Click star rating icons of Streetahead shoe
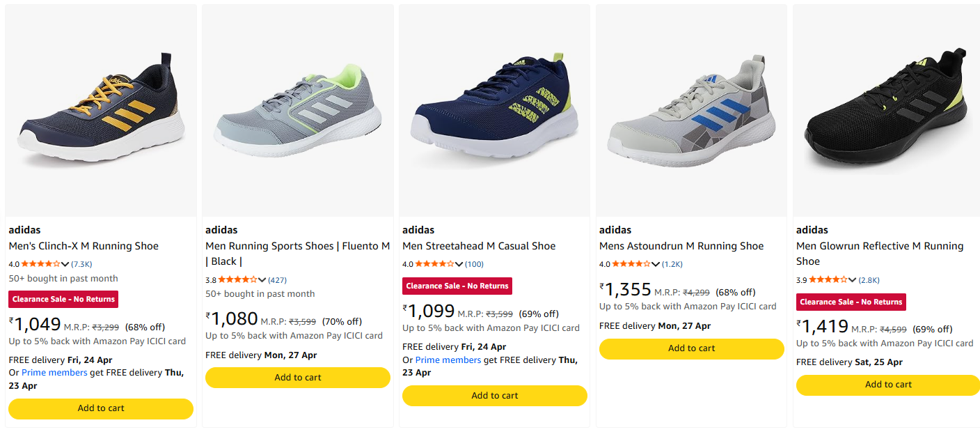Image resolution: width=980 pixels, height=432 pixels. (x=434, y=264)
